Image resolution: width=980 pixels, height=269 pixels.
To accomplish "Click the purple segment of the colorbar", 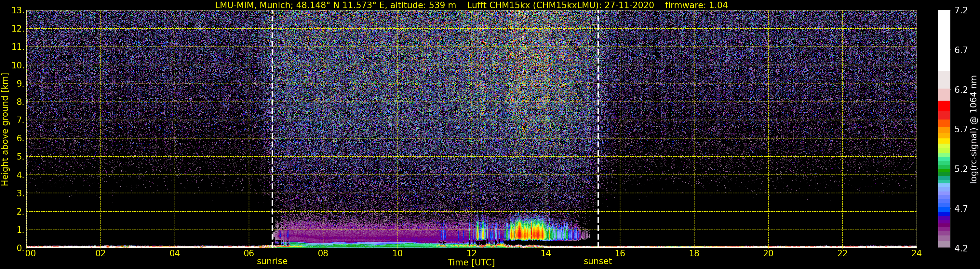I will coord(944,224).
